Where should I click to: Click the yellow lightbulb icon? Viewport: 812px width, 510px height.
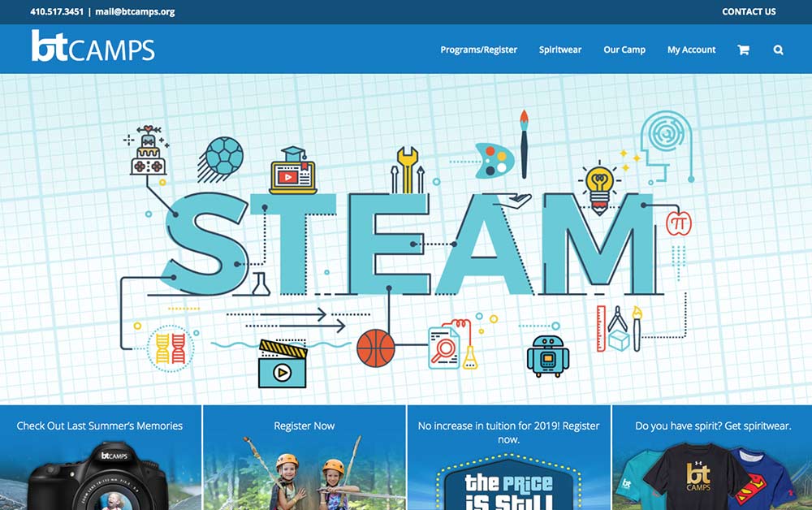point(599,189)
